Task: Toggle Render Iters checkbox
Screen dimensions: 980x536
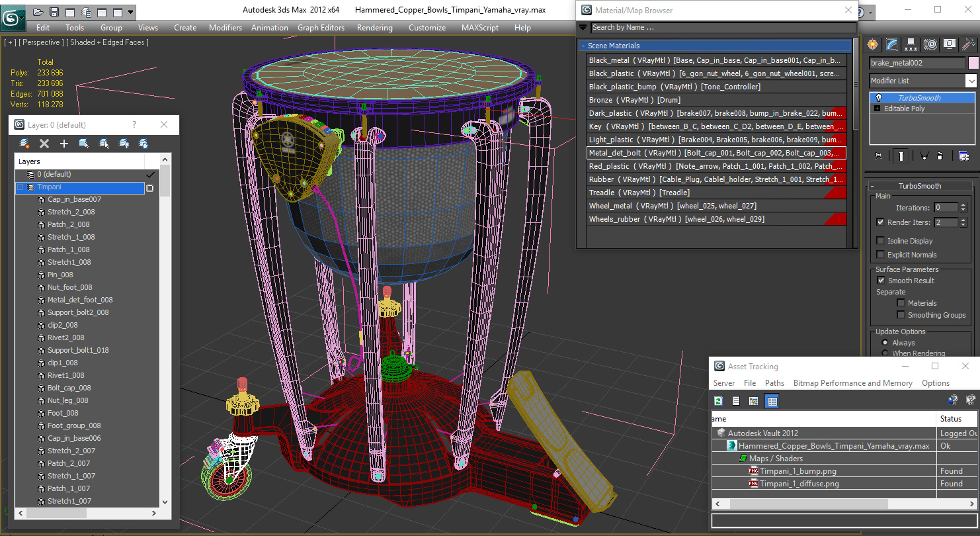Action: click(x=880, y=222)
